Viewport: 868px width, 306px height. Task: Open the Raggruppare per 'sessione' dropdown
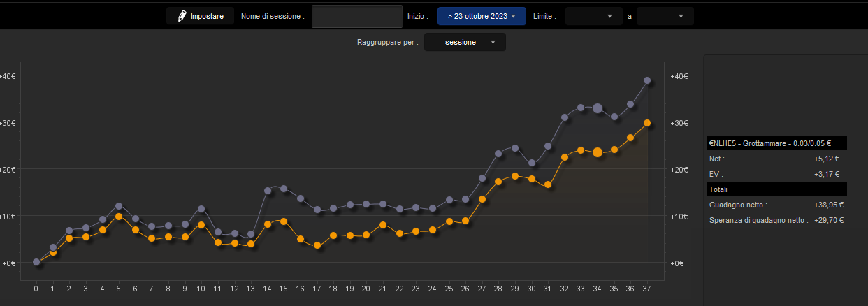[465, 42]
